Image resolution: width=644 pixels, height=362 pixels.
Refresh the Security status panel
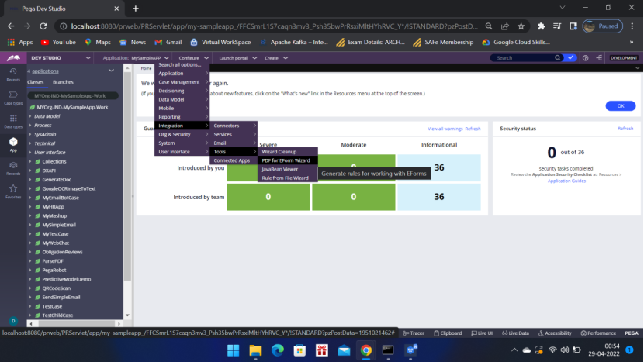click(x=625, y=129)
